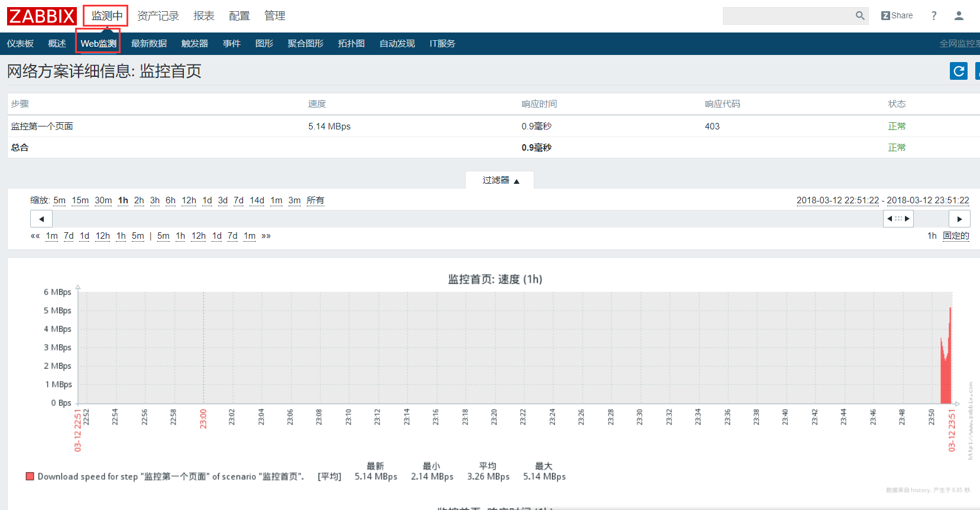Click the search magnifier icon
Image resolution: width=980 pixels, height=510 pixels.
pyautogui.click(x=860, y=16)
